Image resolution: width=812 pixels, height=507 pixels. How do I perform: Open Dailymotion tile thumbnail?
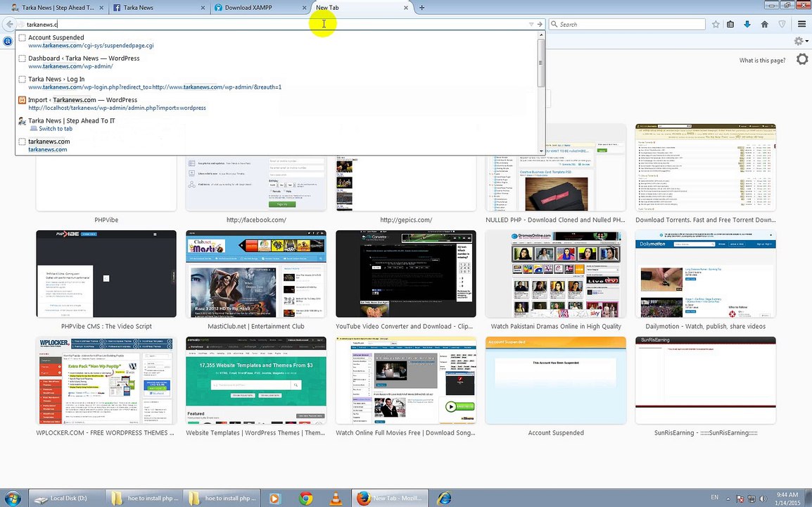click(x=705, y=274)
